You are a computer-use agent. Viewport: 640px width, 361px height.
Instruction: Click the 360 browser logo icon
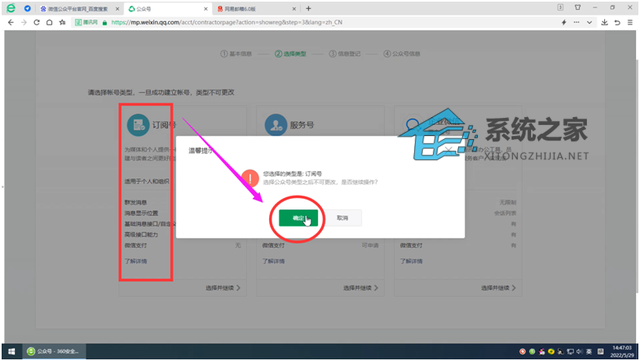(x=11, y=8)
